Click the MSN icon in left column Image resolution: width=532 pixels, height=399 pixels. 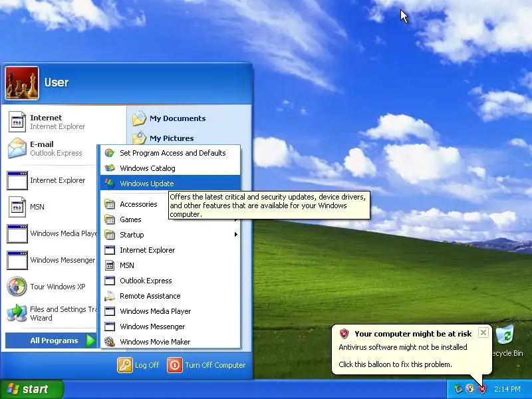click(17, 207)
